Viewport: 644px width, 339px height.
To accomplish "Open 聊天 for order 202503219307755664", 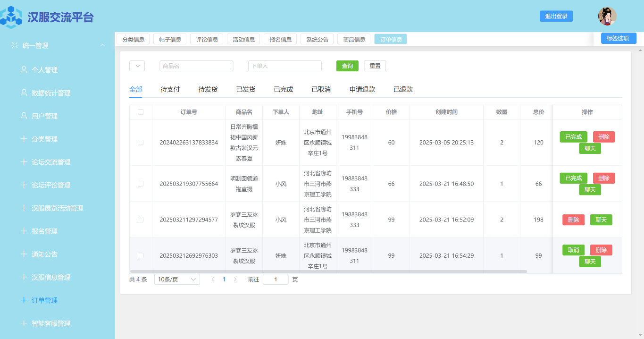I will [590, 190].
